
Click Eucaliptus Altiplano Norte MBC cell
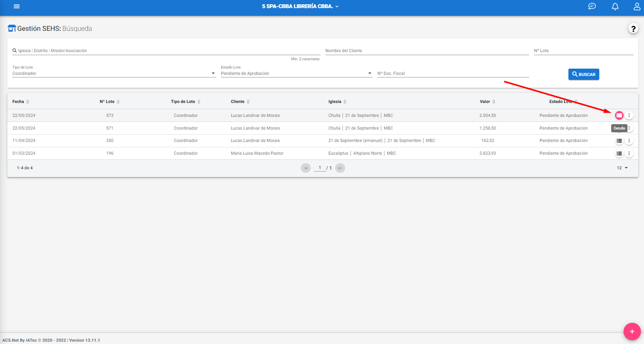pos(362,153)
